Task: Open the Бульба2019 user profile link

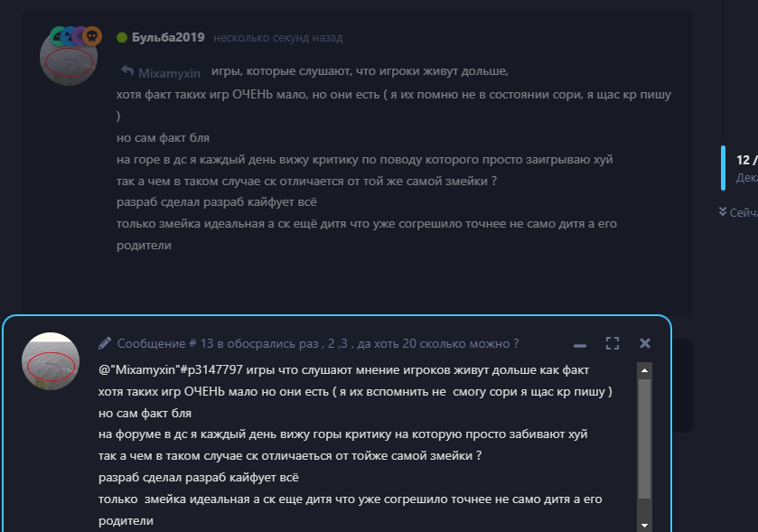Action: [x=168, y=37]
